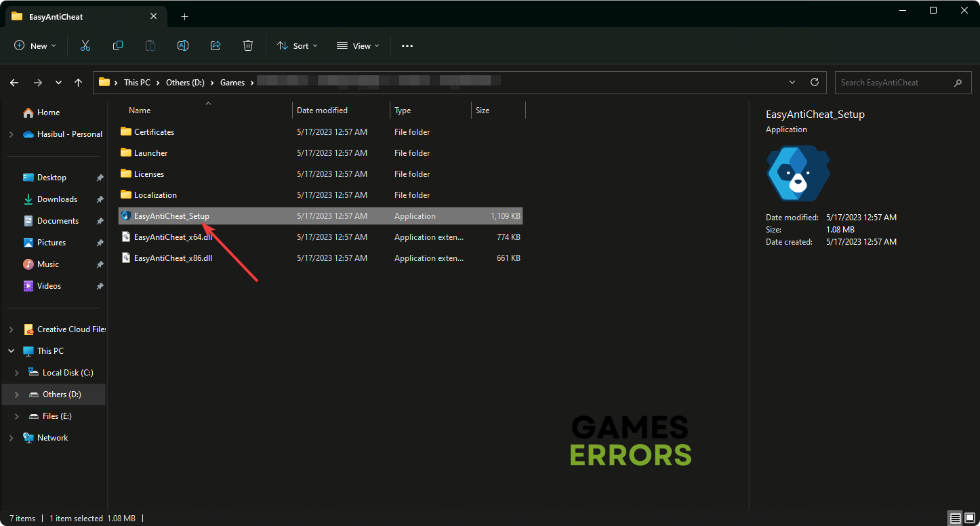Image resolution: width=980 pixels, height=526 pixels.
Task: Open the Sort options dropdown
Action: (x=297, y=45)
